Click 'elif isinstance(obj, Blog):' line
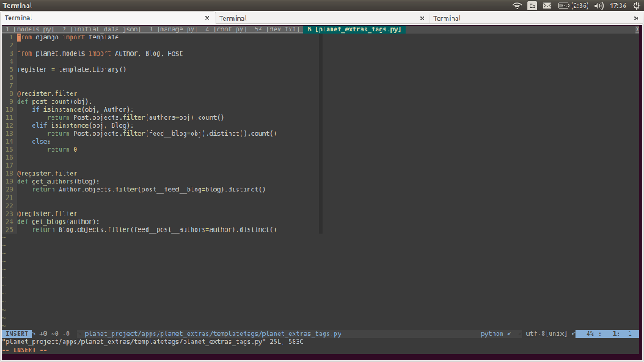This screenshot has width=644, height=362. [83, 125]
